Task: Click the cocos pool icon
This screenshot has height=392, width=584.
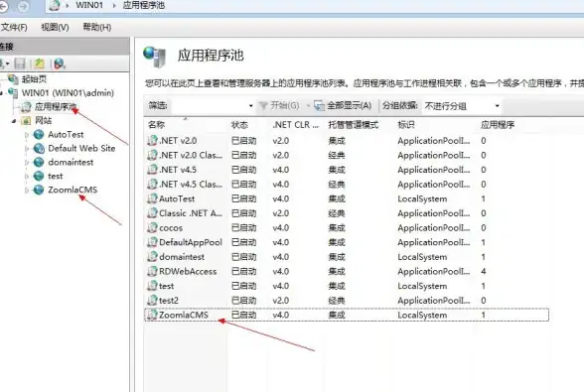Action: coord(152,227)
